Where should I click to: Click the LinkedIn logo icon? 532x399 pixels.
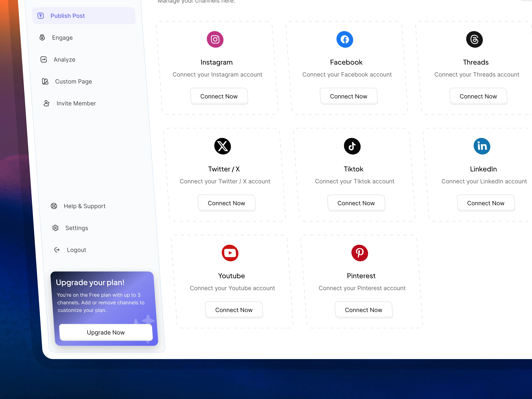(x=482, y=146)
